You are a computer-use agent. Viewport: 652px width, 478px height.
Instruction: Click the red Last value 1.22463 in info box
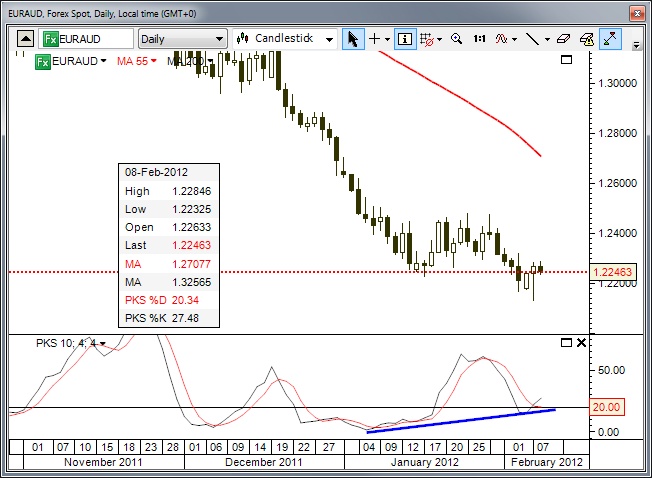click(x=192, y=245)
